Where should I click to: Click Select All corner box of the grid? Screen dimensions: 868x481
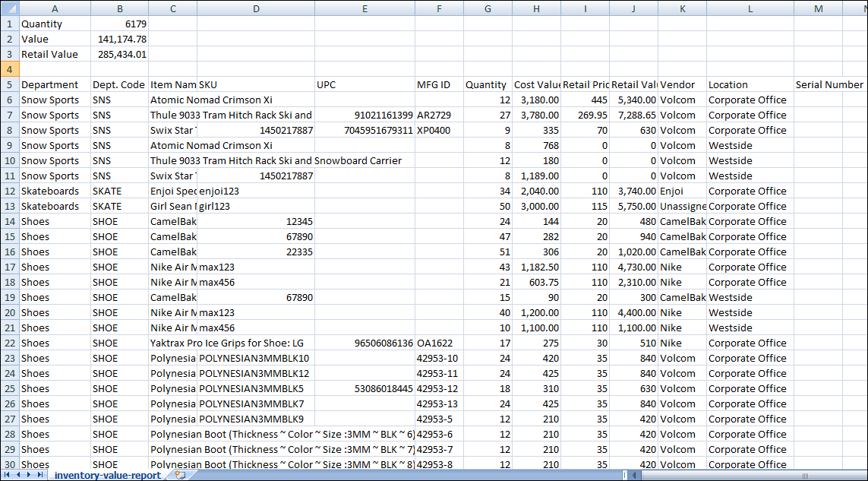pyautogui.click(x=9, y=8)
